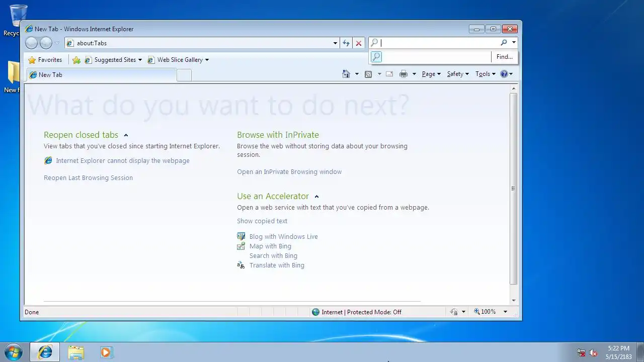Click the Add to Favorites bar icon

pos(76,60)
